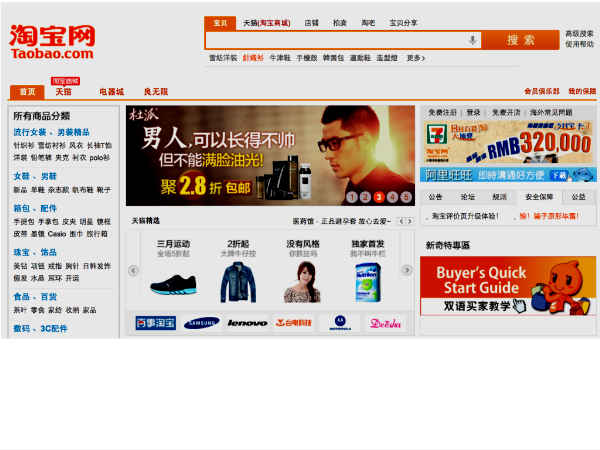Click the Buyer's Quick Start Guide banner

[508, 286]
